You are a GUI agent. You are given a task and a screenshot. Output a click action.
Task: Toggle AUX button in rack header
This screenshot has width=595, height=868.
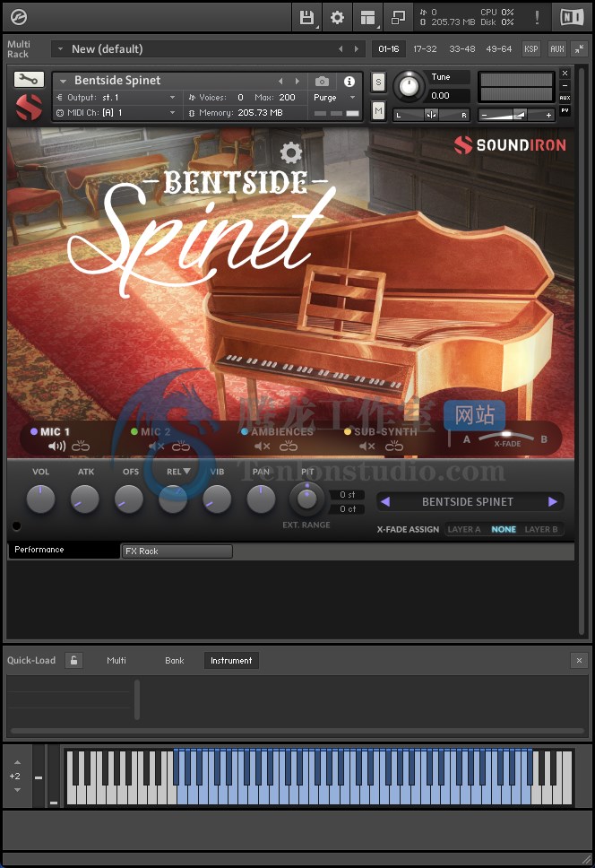tap(556, 48)
